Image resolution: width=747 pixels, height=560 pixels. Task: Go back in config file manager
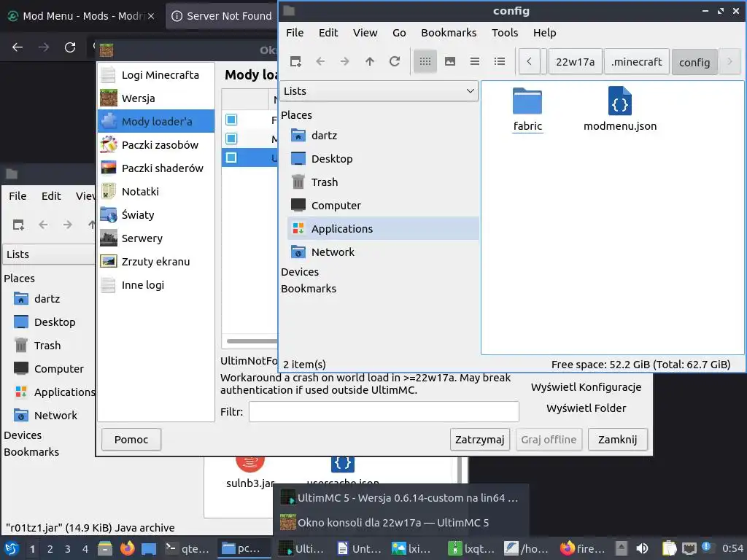point(320,61)
